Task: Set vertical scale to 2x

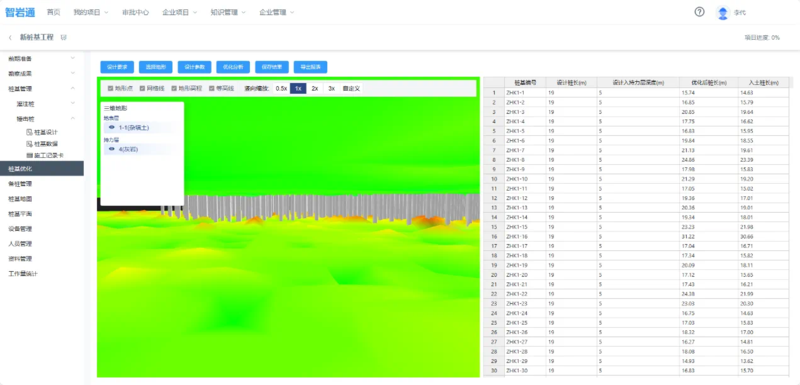Action: point(315,88)
